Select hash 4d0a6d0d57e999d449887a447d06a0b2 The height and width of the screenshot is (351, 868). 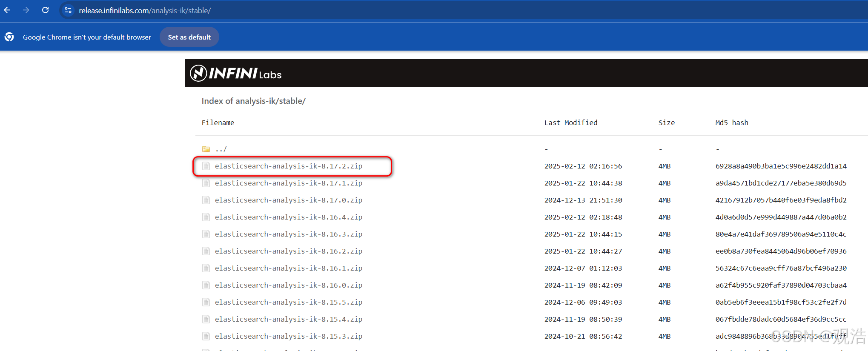(x=781, y=217)
